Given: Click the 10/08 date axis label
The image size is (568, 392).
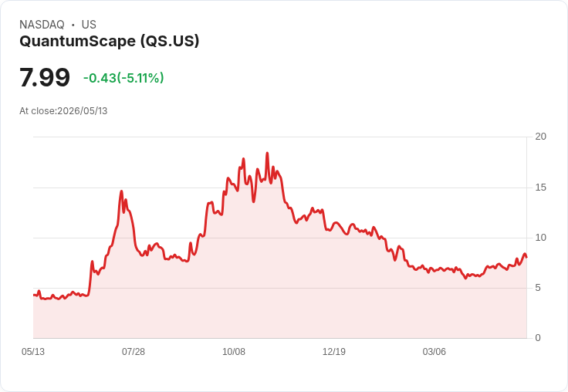Looking at the screenshot, I should (x=234, y=351).
